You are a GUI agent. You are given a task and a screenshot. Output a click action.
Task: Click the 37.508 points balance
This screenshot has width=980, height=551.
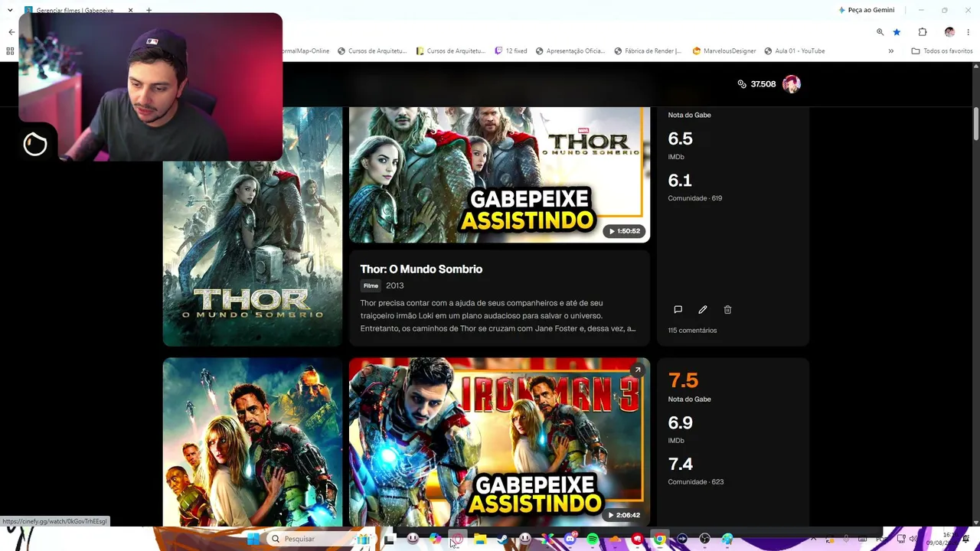click(763, 84)
